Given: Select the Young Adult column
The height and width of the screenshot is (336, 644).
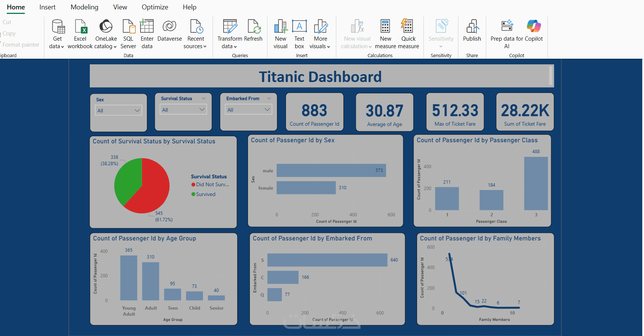Looking at the screenshot, I should [128, 278].
